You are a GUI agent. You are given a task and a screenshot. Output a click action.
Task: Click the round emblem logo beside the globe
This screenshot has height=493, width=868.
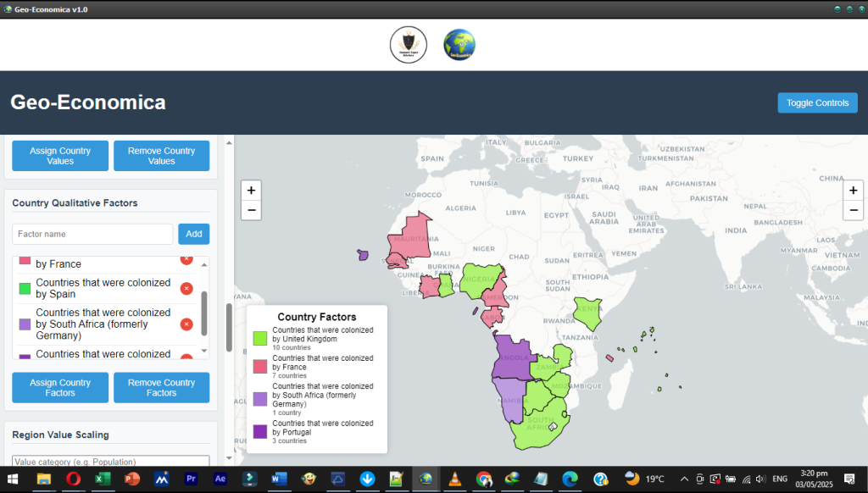pos(408,45)
